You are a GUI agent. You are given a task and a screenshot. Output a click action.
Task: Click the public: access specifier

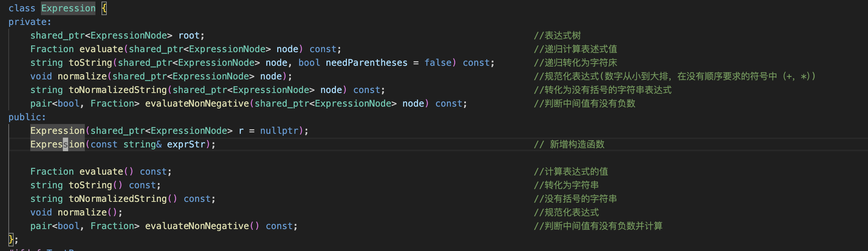click(x=27, y=117)
